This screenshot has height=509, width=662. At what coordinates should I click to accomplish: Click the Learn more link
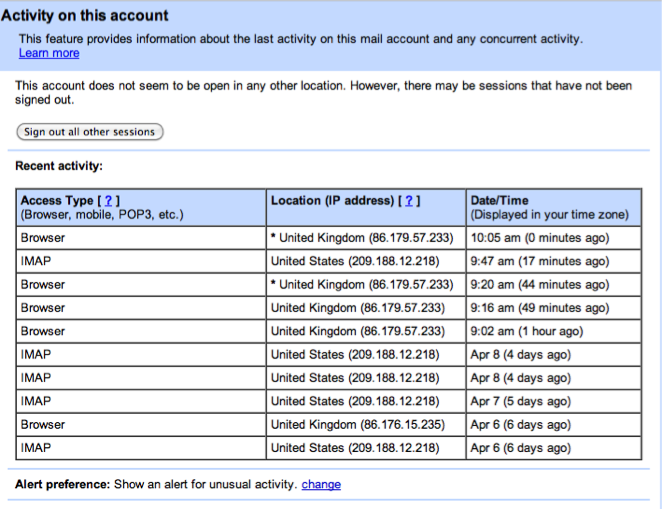pyautogui.click(x=48, y=53)
